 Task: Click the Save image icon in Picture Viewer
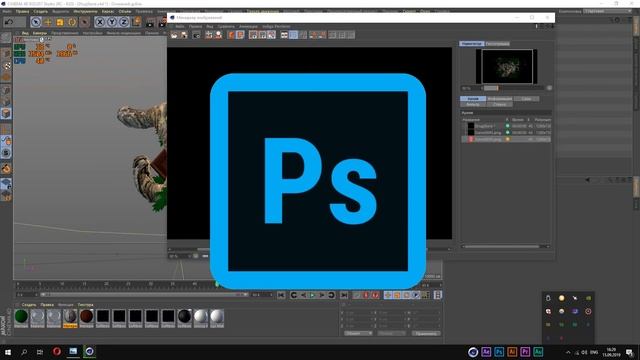[184, 35]
